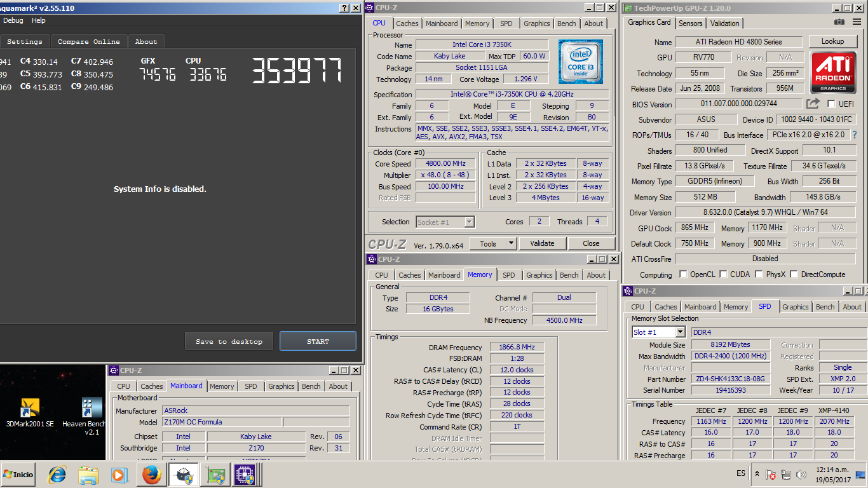Open the GPU-Z hamburger menu
The height and width of the screenshot is (488, 868).
[856, 23]
